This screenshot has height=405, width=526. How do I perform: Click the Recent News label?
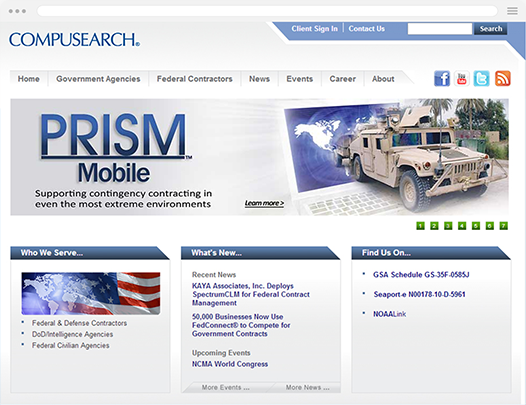point(214,275)
